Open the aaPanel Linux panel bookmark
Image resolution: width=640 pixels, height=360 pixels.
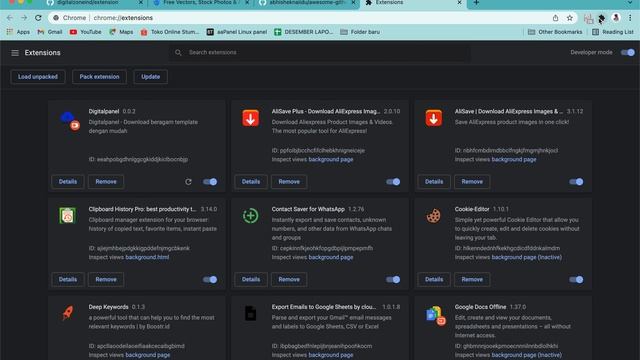[x=237, y=32]
